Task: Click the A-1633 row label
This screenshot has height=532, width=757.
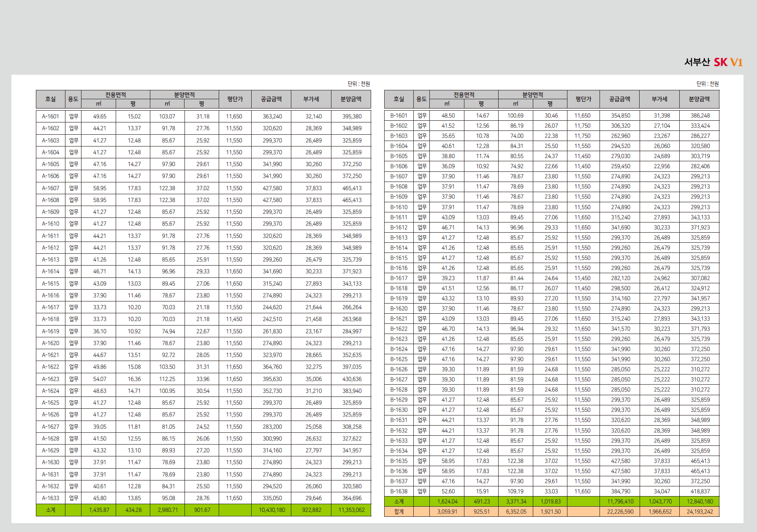Action: pos(51,498)
